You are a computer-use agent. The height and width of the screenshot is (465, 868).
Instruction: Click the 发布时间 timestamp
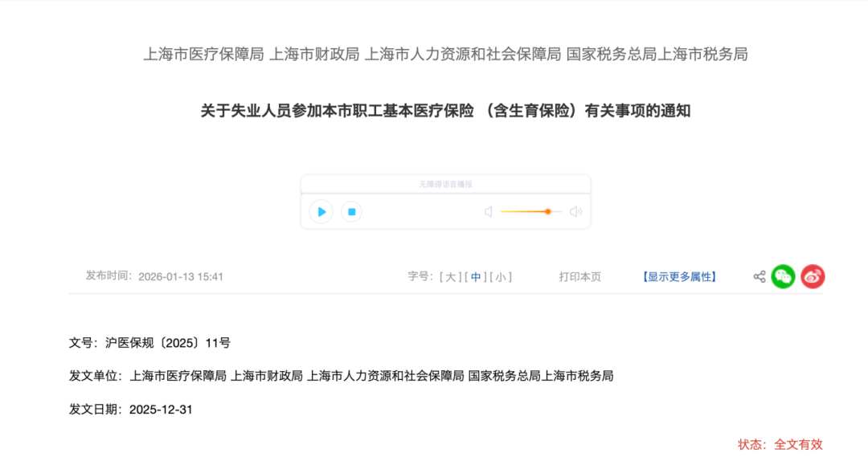pyautogui.click(x=154, y=276)
